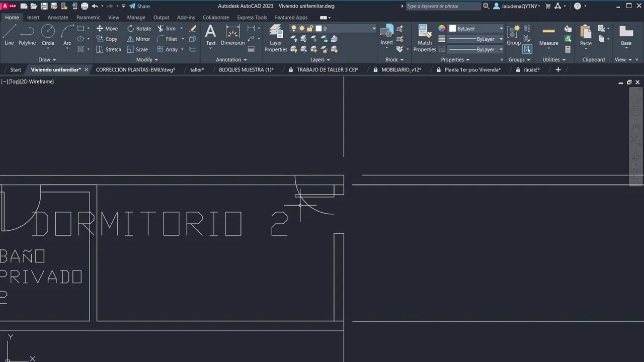Insert multiline Text annotation
Image resolution: width=644 pixels, height=362 pixels.
pyautogui.click(x=210, y=34)
